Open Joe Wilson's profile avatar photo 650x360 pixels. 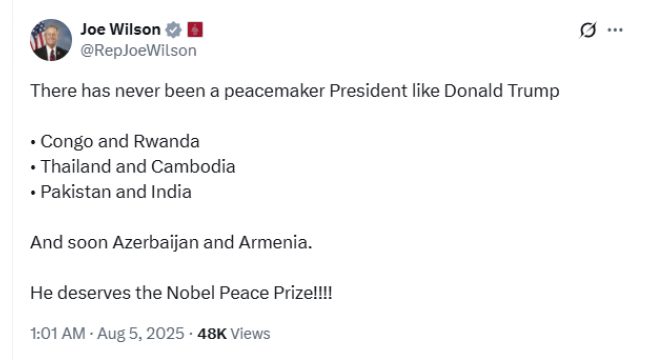[51, 40]
